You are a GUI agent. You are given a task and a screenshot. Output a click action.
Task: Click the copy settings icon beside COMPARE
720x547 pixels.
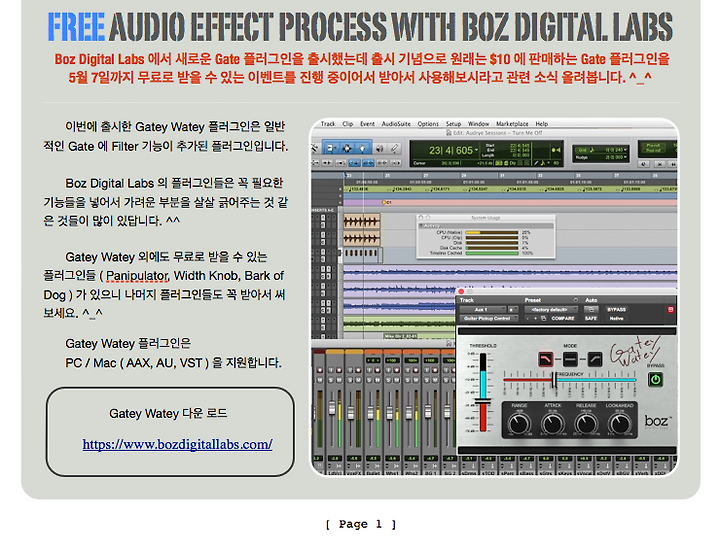543,318
